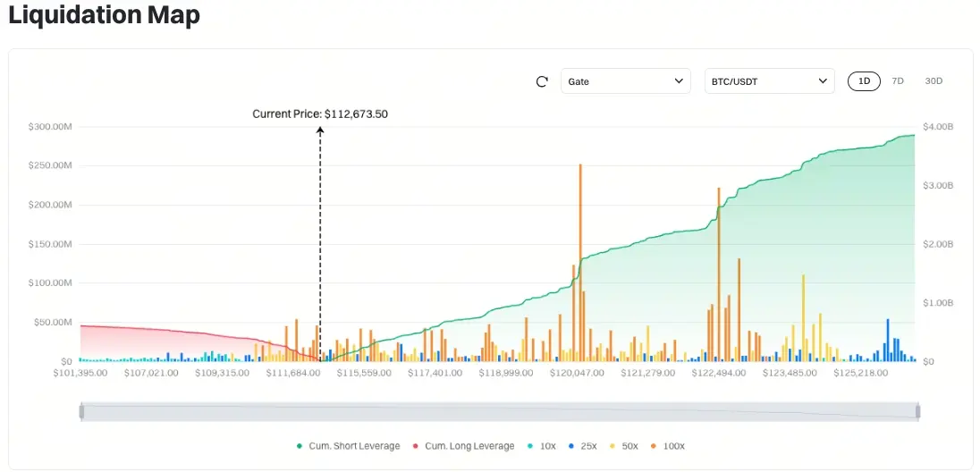Viewport: 980px width, 472px height.
Task: Click the $107,021.00 x-axis label
Action: (151, 373)
